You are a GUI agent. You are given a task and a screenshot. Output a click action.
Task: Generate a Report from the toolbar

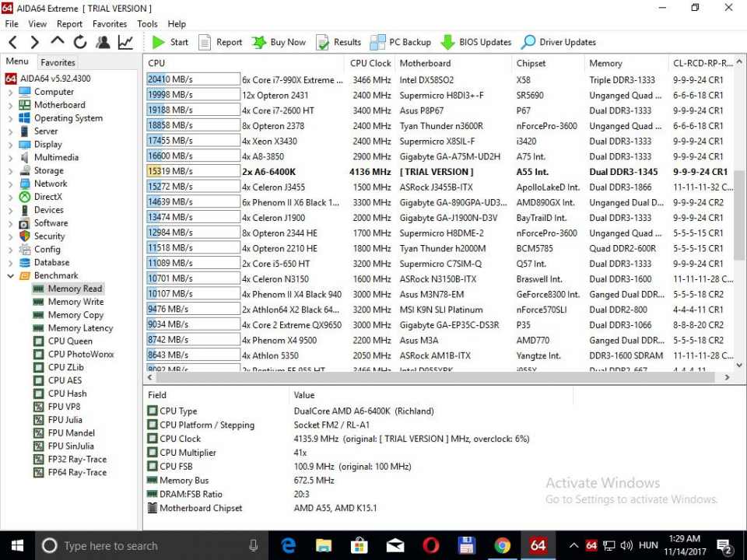(x=220, y=42)
